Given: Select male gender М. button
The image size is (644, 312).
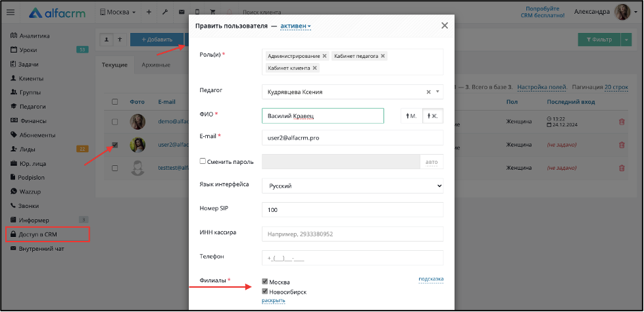Looking at the screenshot, I should [x=412, y=116].
